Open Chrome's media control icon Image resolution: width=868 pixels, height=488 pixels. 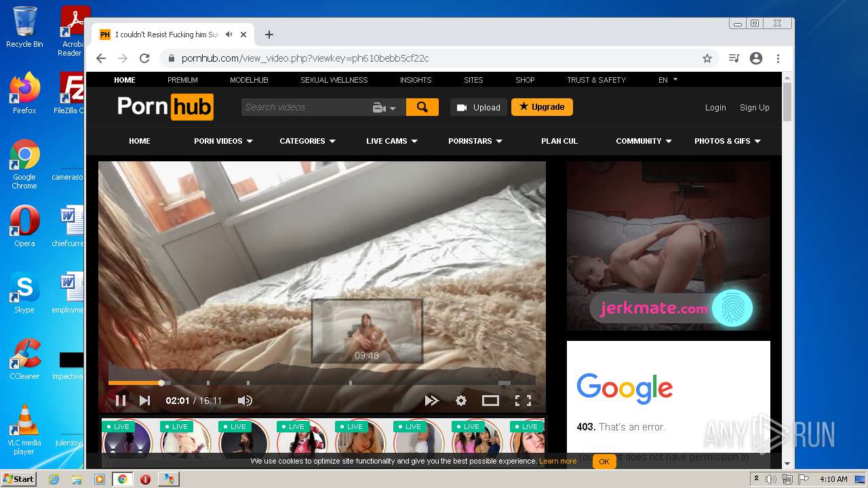734,58
